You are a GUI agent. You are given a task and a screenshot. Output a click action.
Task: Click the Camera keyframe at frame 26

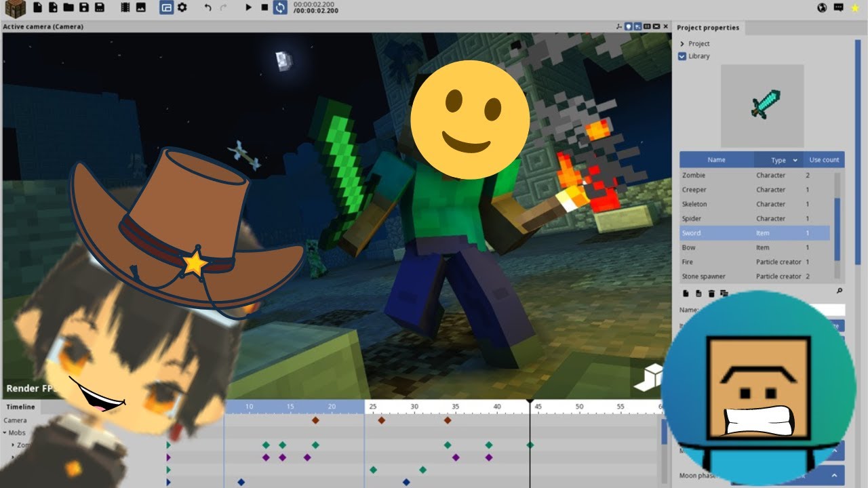(x=381, y=420)
